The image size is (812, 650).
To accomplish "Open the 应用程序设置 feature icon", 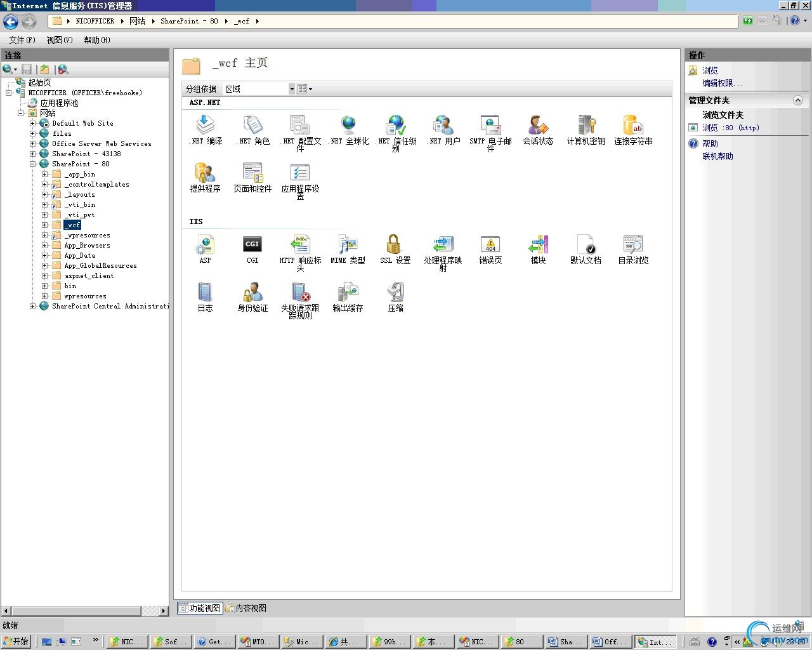I will 300,181.
